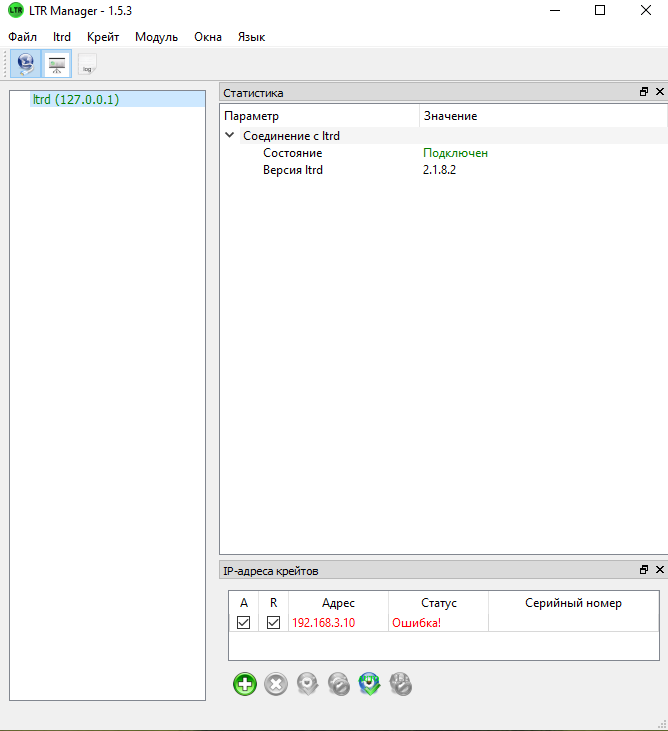
Task: Click the IP-адреса крейтов panel title
Action: [x=270, y=571]
